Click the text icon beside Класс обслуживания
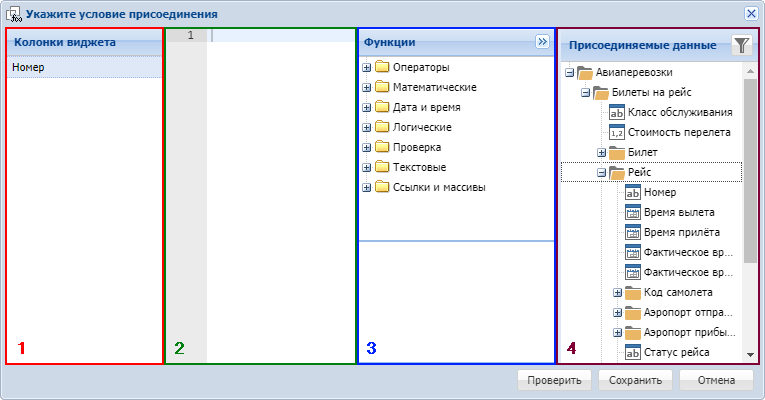Viewport: 765px width, 400px height. click(616, 112)
